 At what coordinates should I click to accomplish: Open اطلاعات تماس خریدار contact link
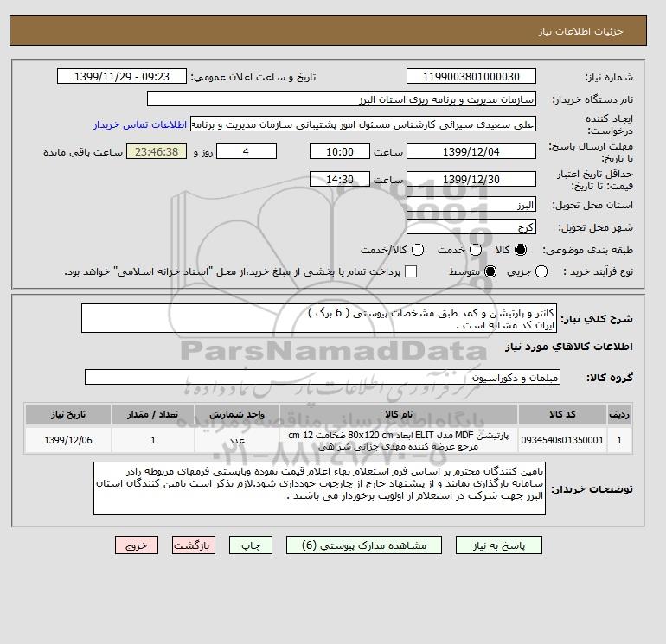(x=140, y=124)
